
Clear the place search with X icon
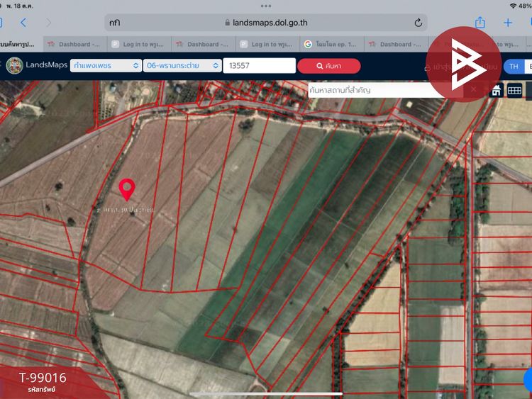point(474,90)
